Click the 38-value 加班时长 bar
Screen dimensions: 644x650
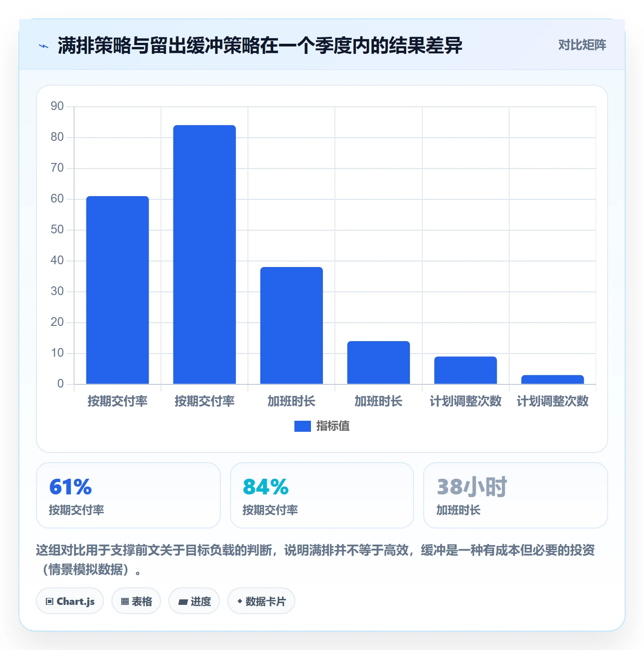pos(291,325)
